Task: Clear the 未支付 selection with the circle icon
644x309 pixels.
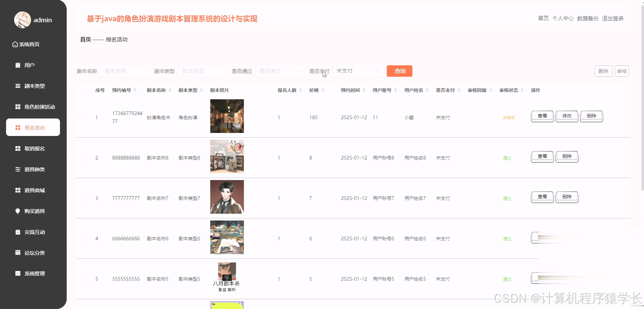Action: (x=377, y=71)
